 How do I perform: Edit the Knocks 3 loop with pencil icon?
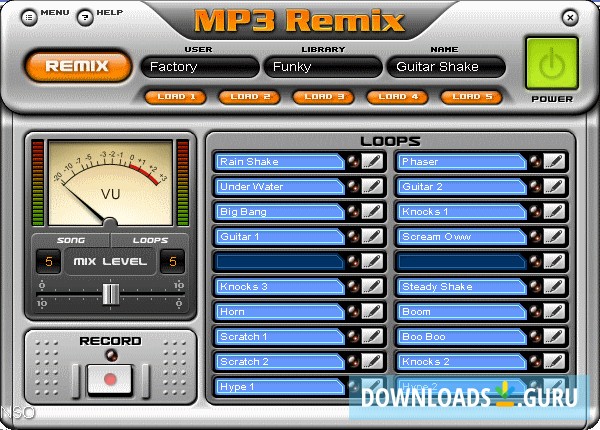[x=372, y=287]
